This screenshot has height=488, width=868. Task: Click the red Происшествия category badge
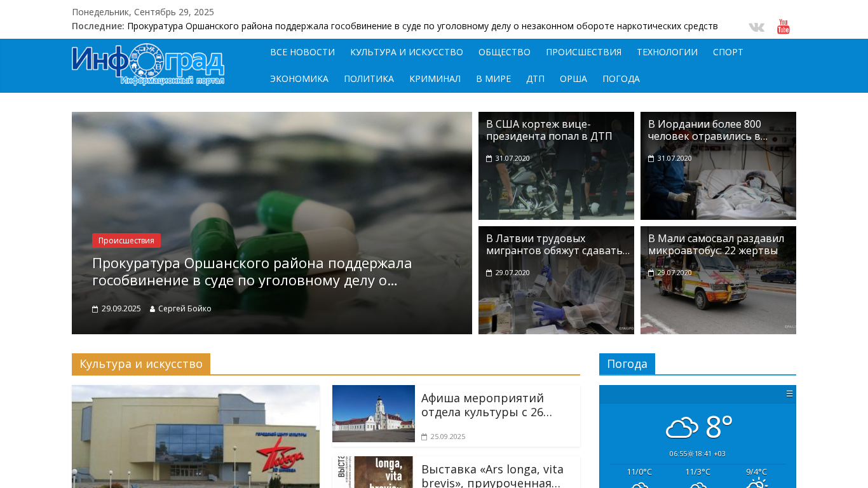tap(126, 241)
